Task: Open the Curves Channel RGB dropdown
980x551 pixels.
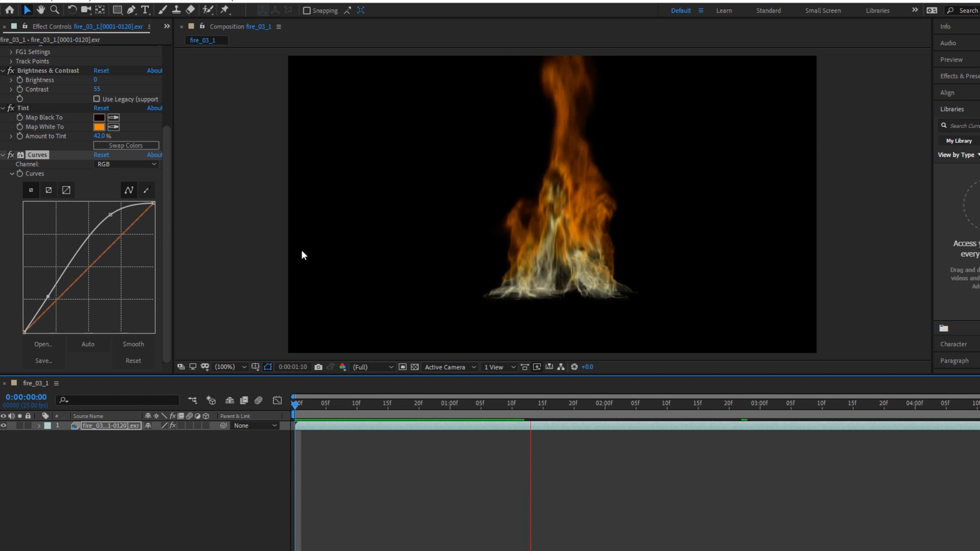Action: pyautogui.click(x=126, y=164)
